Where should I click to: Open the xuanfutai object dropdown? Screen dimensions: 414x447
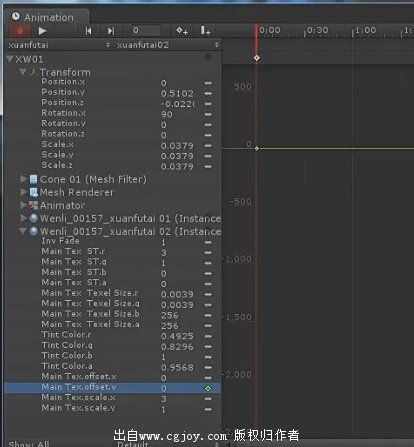click(59, 45)
